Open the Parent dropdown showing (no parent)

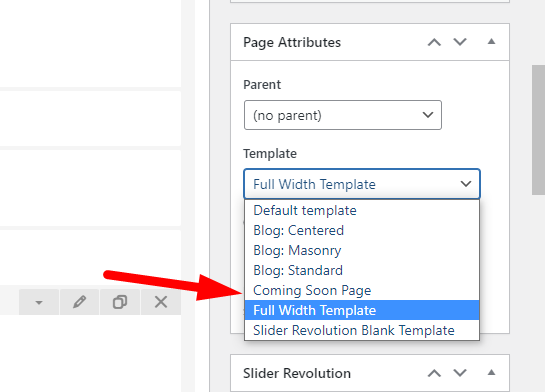pyautogui.click(x=343, y=115)
